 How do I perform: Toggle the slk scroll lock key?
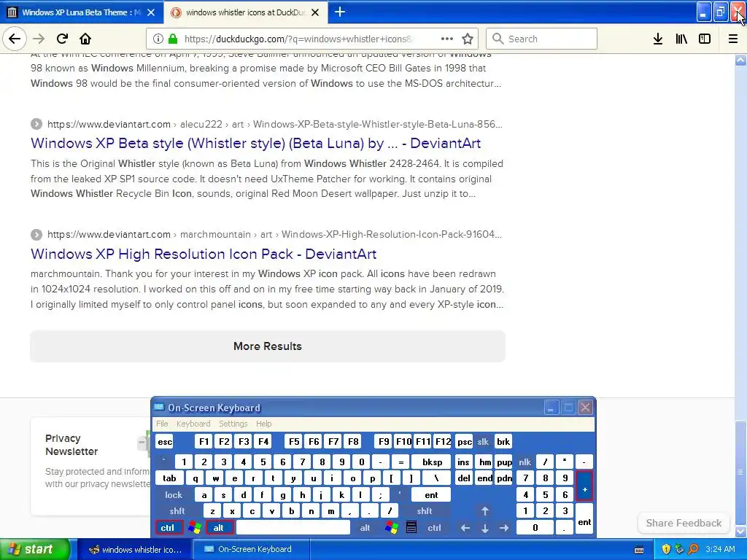tap(483, 441)
